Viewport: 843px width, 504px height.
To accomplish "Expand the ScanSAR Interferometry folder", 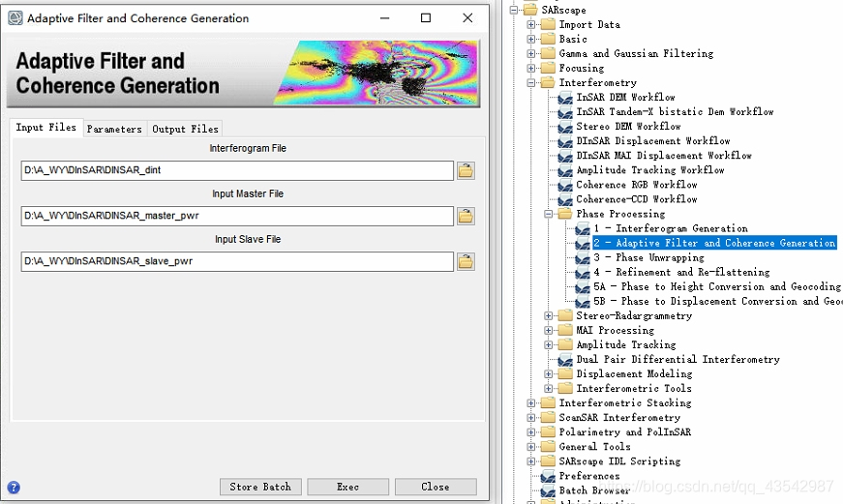I will click(531, 417).
